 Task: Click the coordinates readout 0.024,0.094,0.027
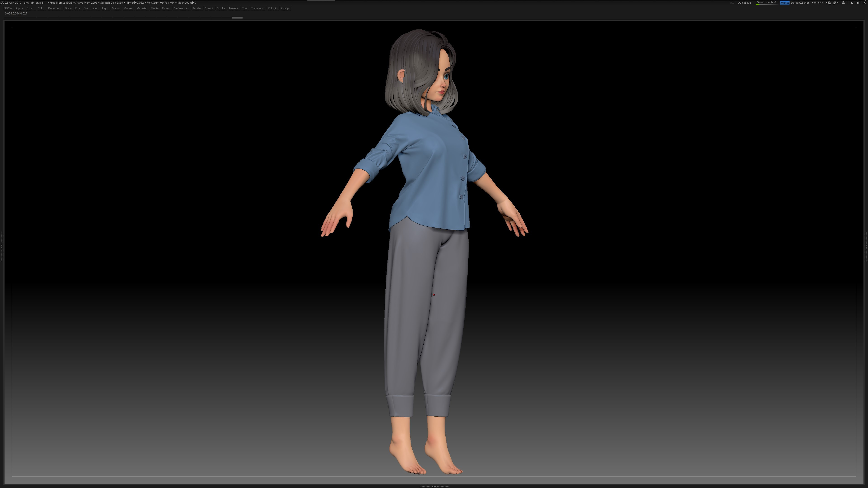coord(16,14)
